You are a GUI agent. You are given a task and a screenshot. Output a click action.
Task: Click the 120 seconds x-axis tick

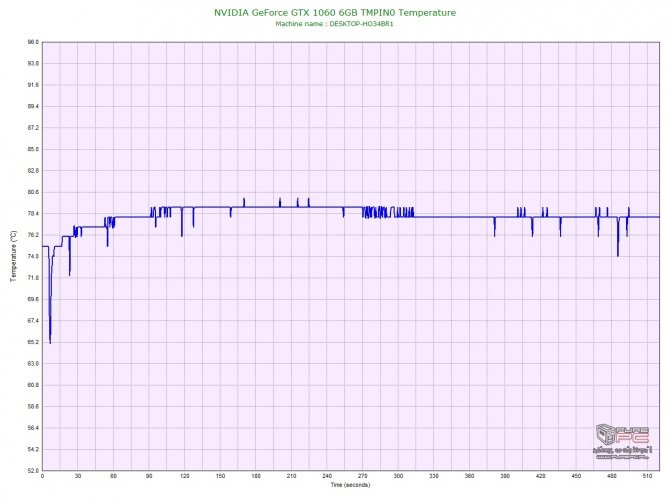point(185,476)
